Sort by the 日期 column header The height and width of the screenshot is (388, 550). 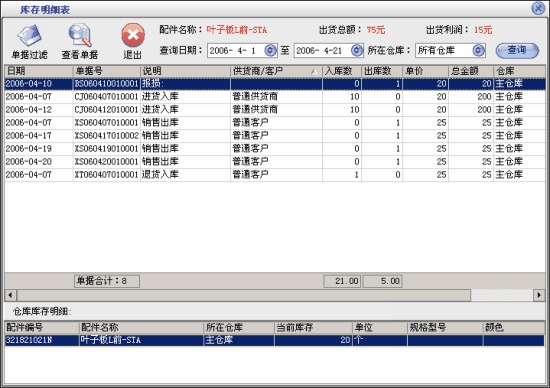(x=38, y=71)
